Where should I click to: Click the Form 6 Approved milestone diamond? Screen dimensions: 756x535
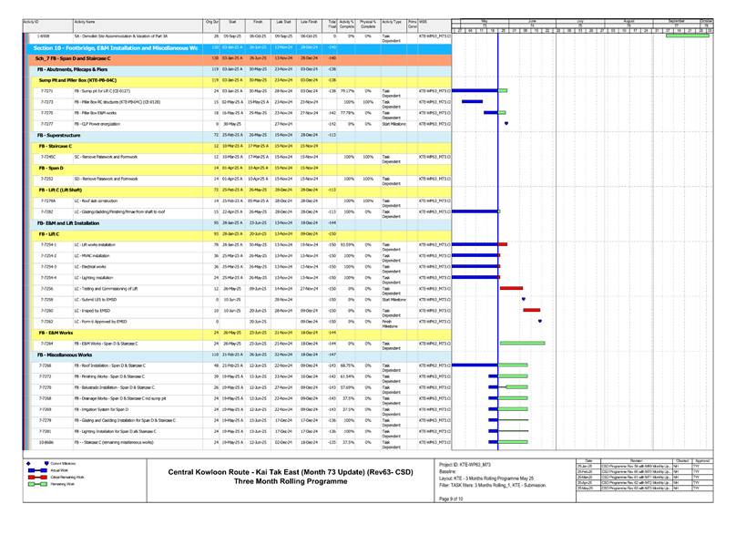point(540,321)
